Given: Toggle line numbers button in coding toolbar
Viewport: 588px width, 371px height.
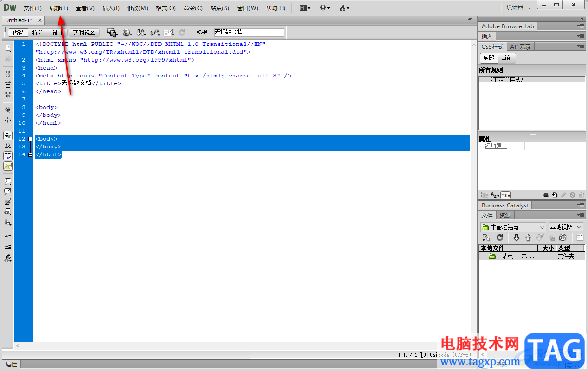Looking at the screenshot, I should [8, 135].
